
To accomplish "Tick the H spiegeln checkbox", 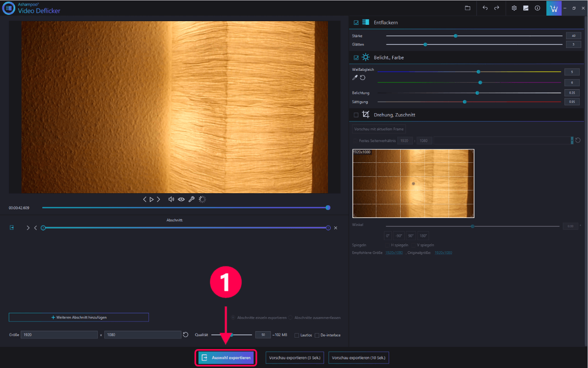I will pos(387,245).
